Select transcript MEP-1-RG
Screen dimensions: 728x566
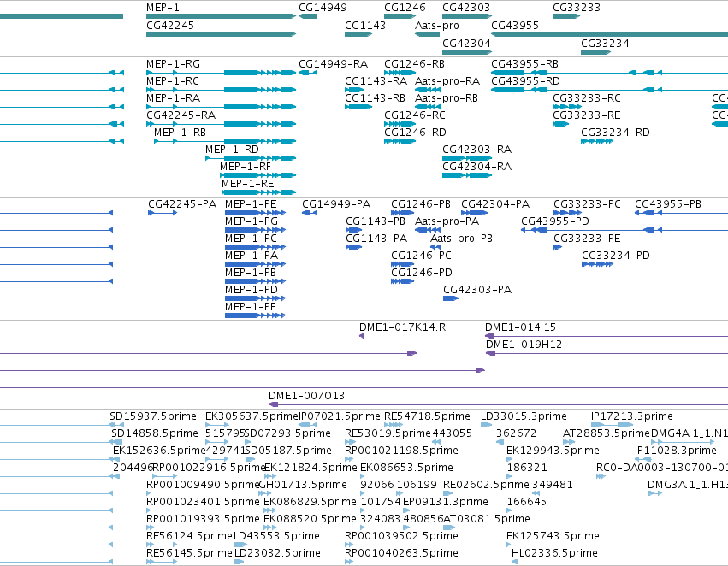click(221, 73)
